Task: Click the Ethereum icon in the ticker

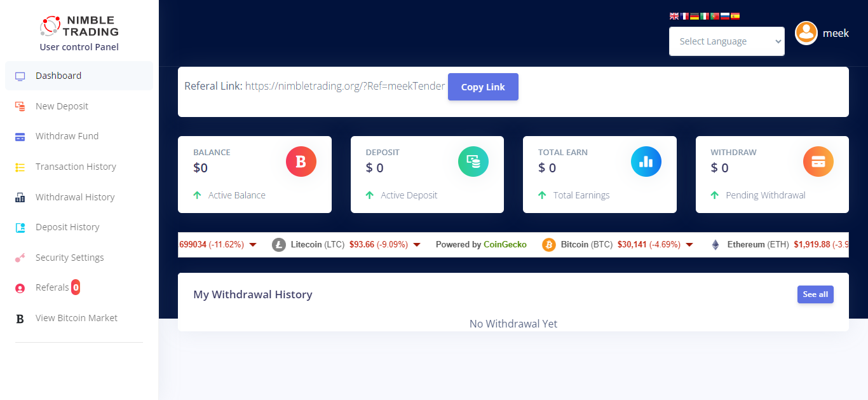Action: pyautogui.click(x=715, y=245)
